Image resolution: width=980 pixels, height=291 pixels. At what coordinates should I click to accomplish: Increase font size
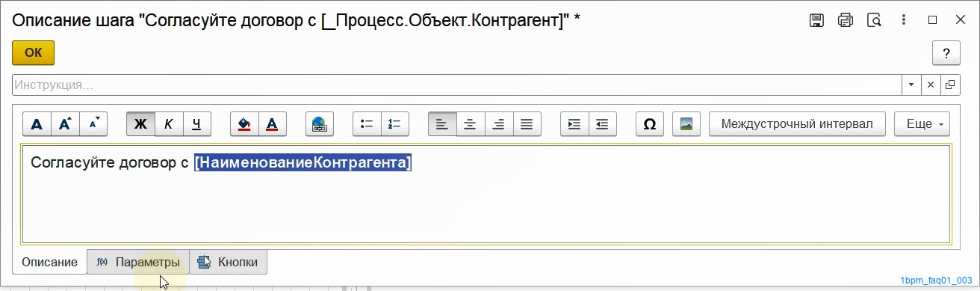click(65, 124)
